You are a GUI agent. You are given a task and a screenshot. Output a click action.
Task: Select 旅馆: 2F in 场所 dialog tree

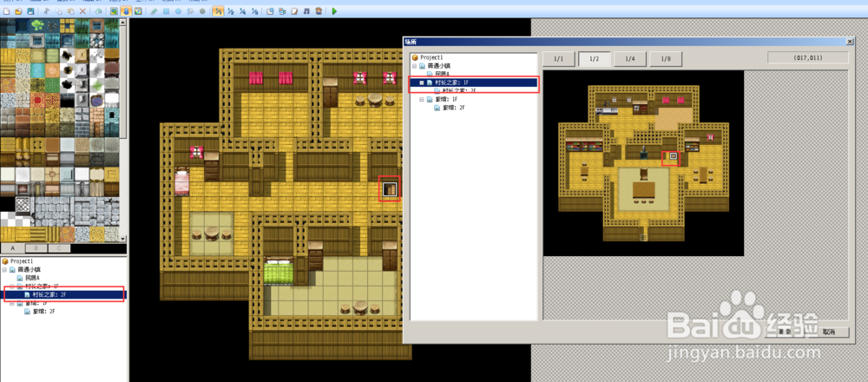[453, 109]
